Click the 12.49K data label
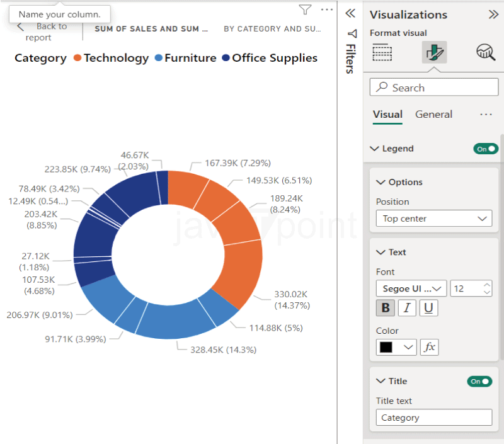Screen dimensions: 504x444 coord(38,202)
